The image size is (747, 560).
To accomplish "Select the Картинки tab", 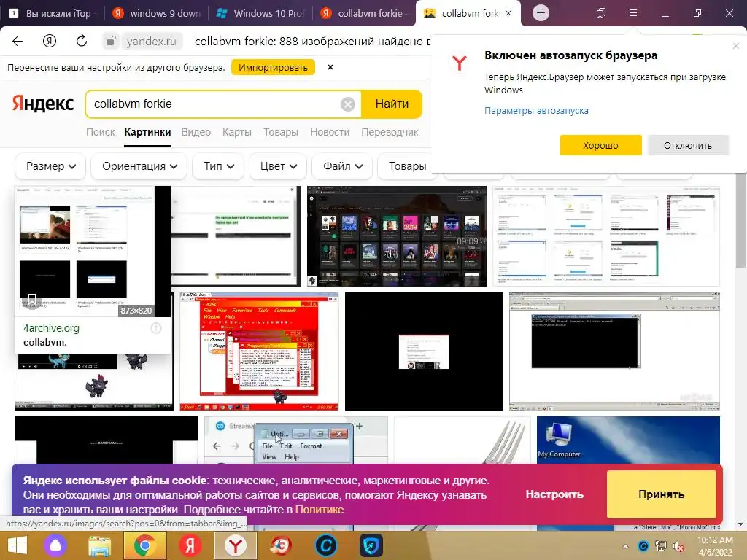I will [147, 132].
